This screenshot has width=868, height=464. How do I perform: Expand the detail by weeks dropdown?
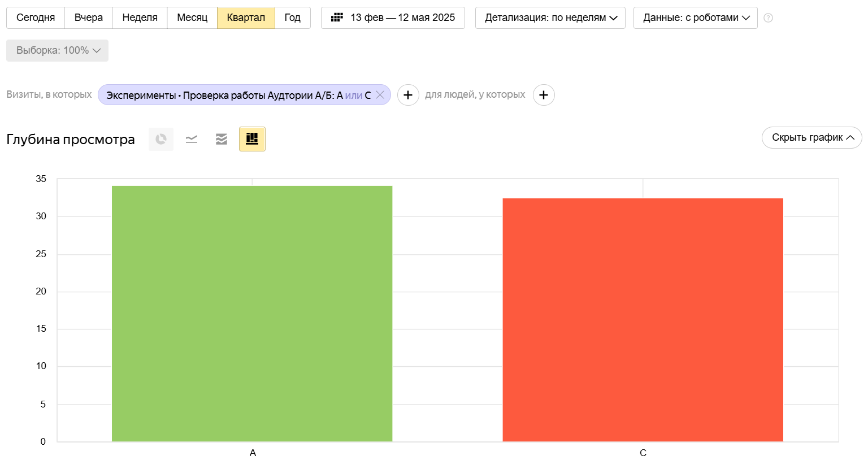click(x=550, y=18)
